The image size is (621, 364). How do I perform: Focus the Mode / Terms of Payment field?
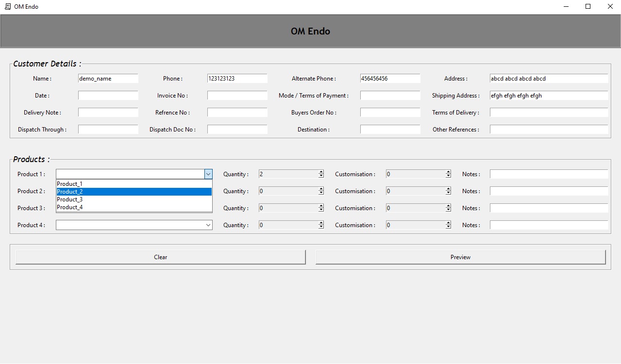click(x=390, y=96)
